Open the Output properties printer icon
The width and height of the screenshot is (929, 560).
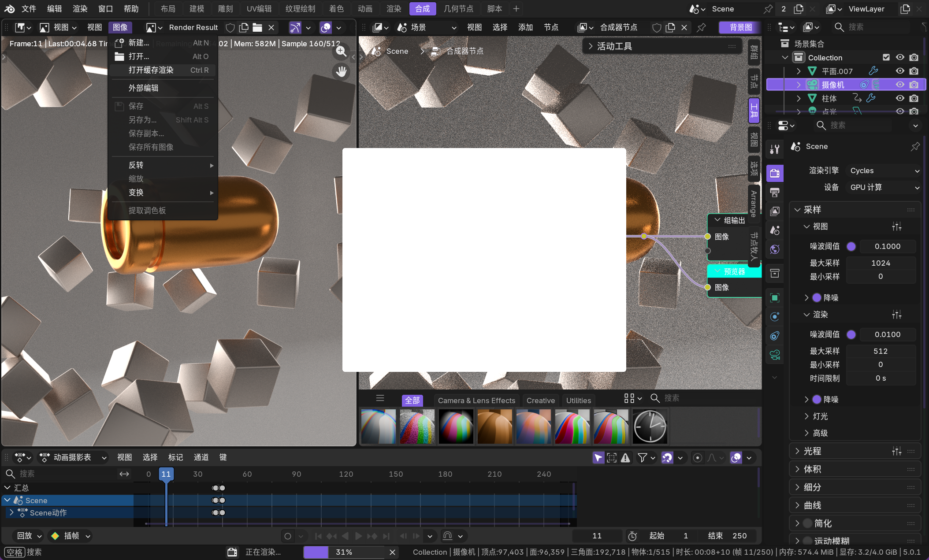[x=775, y=192]
